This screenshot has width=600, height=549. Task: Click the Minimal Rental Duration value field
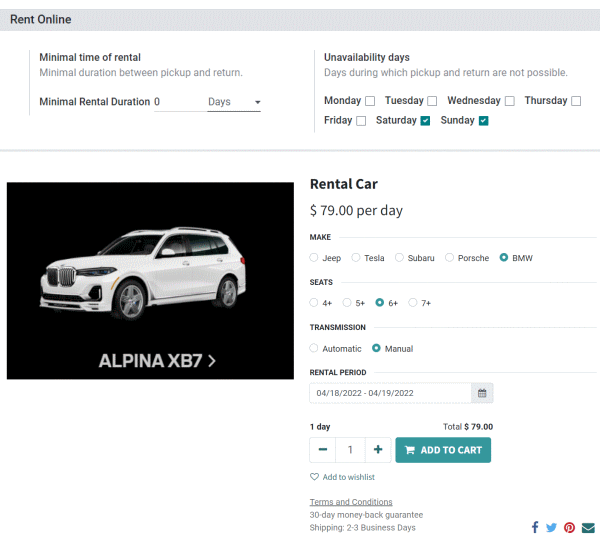(180, 102)
